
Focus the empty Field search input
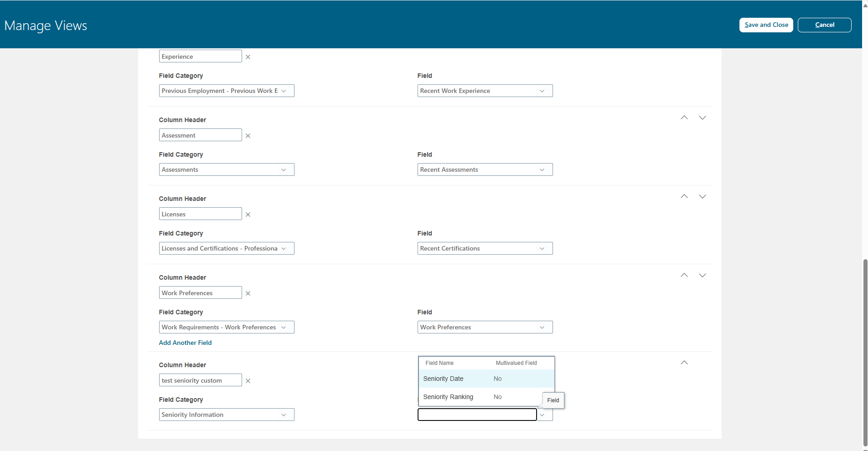click(477, 415)
